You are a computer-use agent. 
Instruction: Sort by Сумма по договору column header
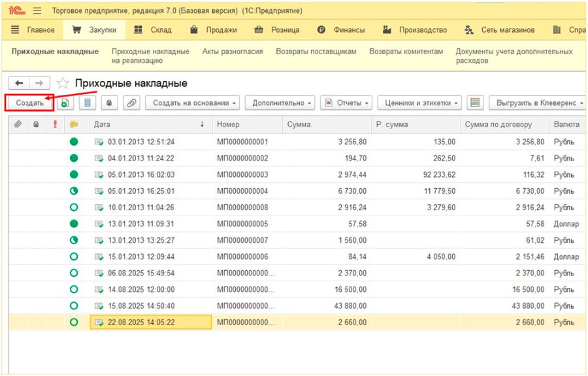coord(505,124)
